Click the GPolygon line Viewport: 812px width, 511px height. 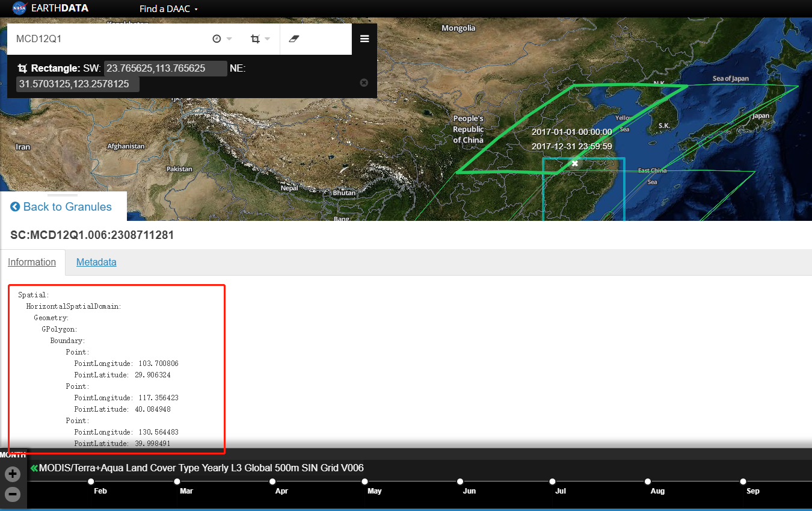pos(60,329)
